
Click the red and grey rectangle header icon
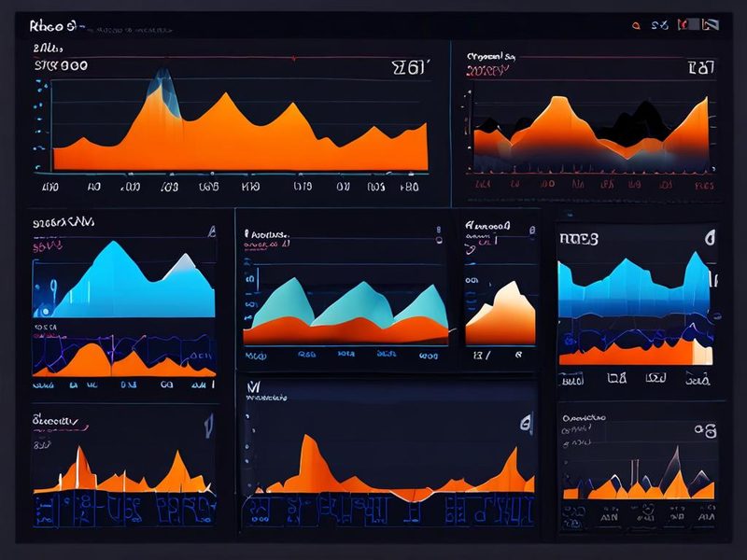(x=689, y=25)
